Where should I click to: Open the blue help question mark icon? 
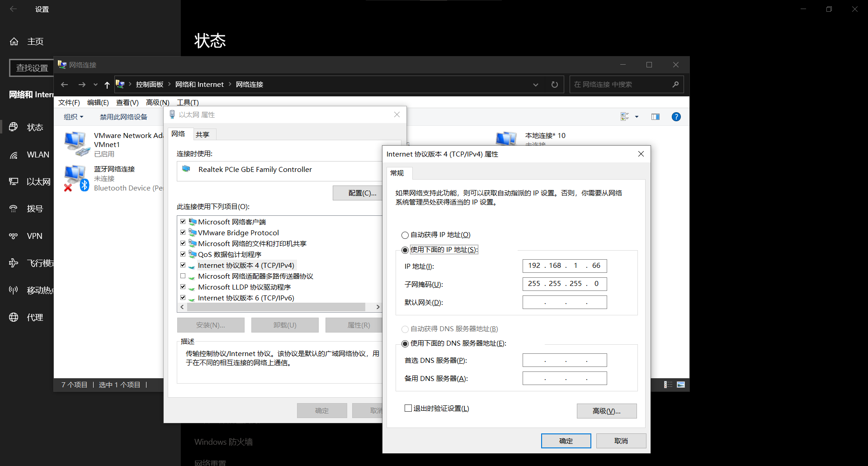(x=676, y=117)
